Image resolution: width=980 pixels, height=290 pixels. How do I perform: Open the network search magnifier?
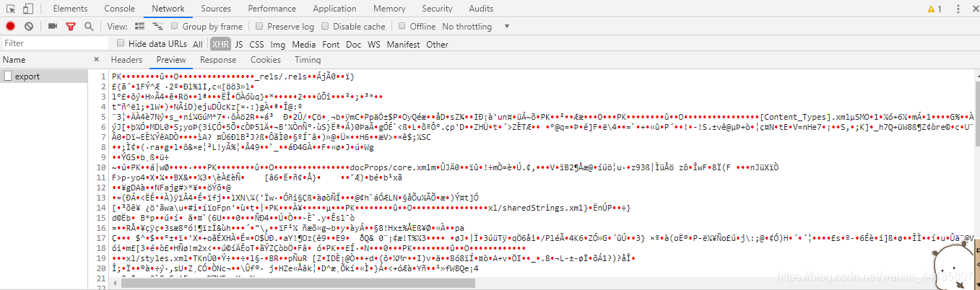pyautogui.click(x=89, y=26)
